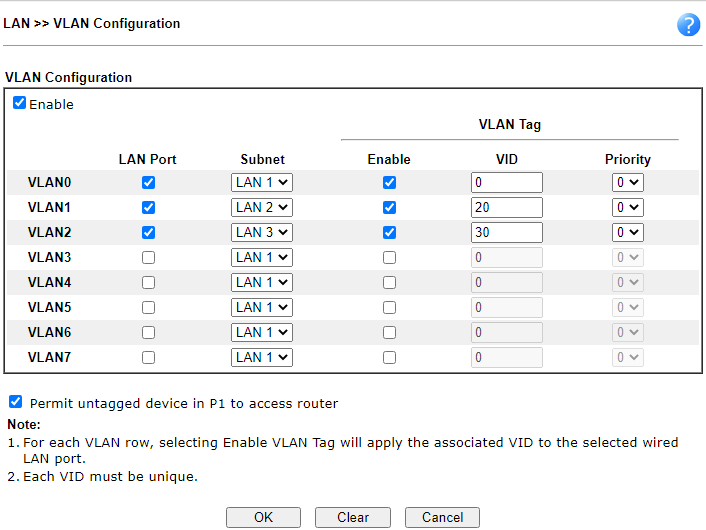This screenshot has width=706, height=530.
Task: Uncheck the VLAN2 LAN Port checkbox
Action: [148, 232]
